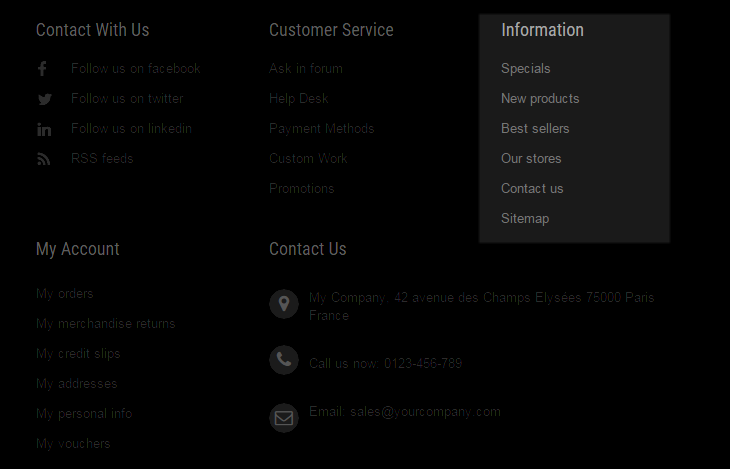Open Payment Methods link
Viewport: 730px width, 469px height.
pyautogui.click(x=322, y=129)
